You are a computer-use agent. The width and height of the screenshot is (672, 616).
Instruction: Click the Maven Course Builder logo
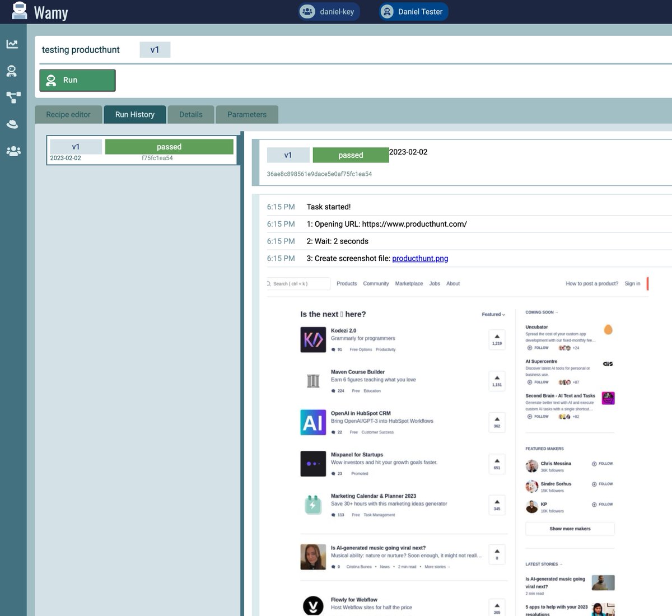click(313, 381)
